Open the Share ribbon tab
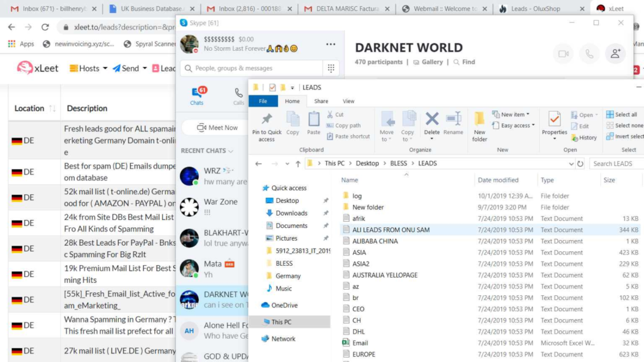This screenshot has height=362, width=644. click(x=321, y=101)
